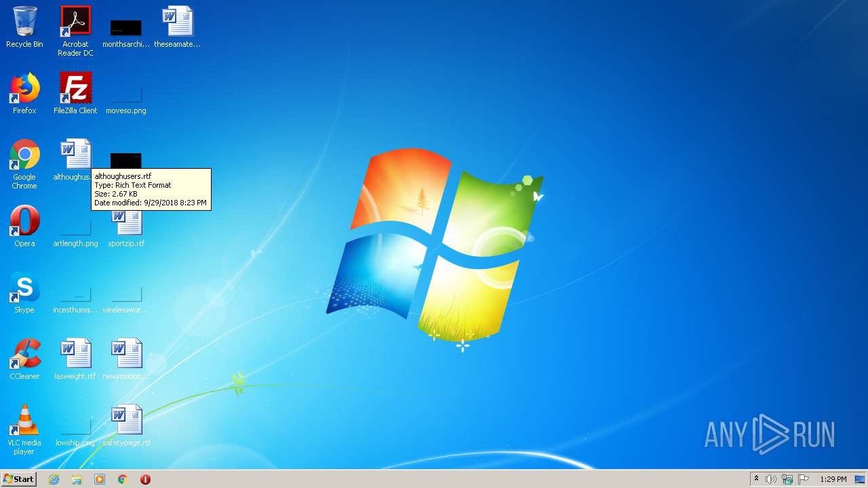Viewport: 868px width, 488px height.
Task: Open the 1:29 PM clock
Action: point(833,479)
